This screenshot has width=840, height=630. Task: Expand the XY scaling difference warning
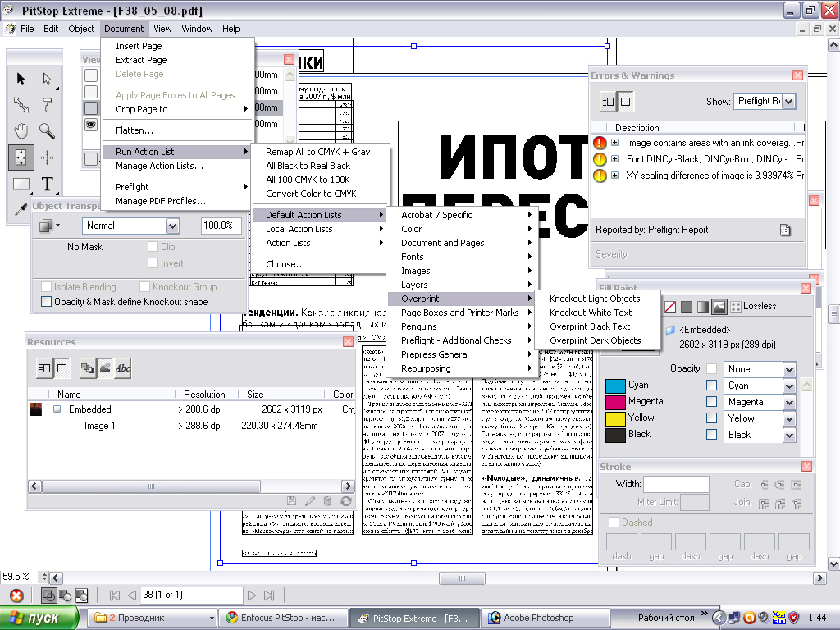pos(614,176)
